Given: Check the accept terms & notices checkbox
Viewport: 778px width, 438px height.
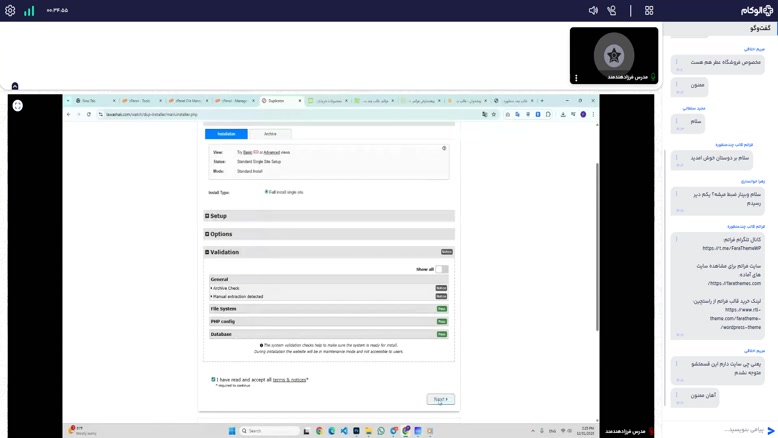Looking at the screenshot, I should (x=213, y=380).
